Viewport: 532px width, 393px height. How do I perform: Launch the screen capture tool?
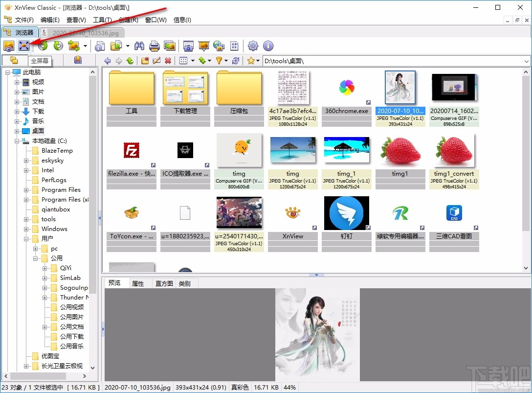(188, 46)
